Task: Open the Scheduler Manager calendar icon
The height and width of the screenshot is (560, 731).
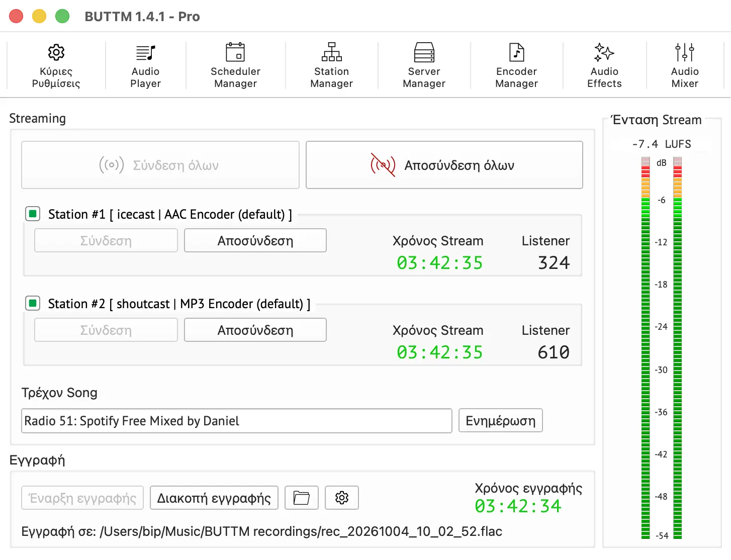Action: (235, 52)
